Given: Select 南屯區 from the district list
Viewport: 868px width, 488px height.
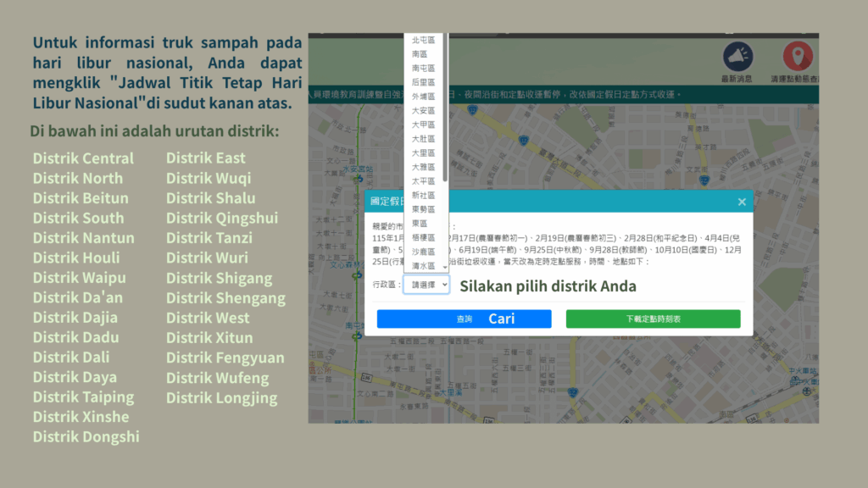Looking at the screenshot, I should [424, 68].
